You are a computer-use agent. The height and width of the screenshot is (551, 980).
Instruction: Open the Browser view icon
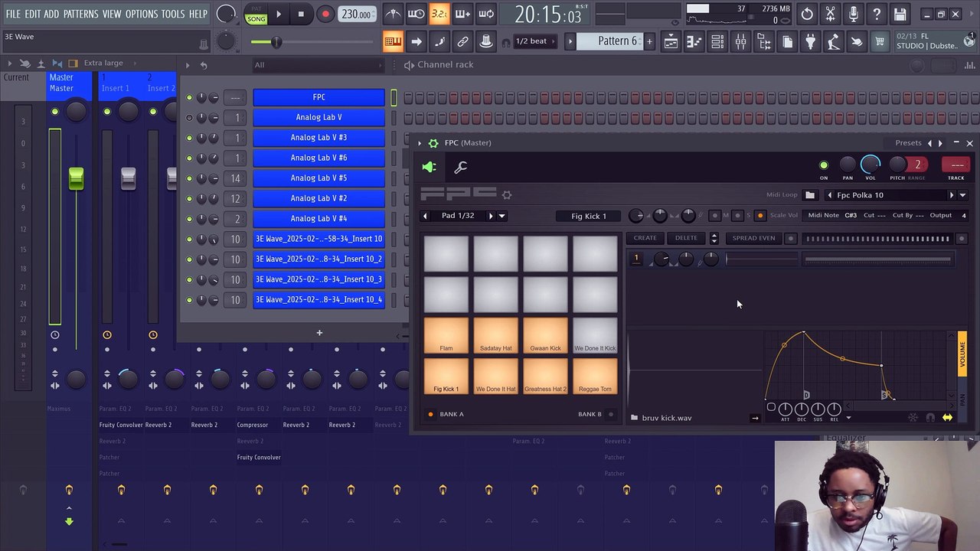764,42
